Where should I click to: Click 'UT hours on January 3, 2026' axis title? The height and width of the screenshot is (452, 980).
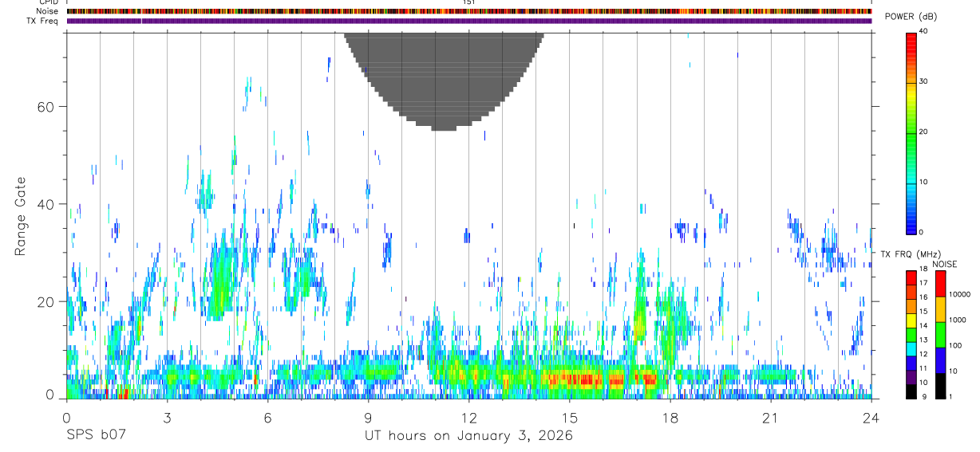click(468, 435)
